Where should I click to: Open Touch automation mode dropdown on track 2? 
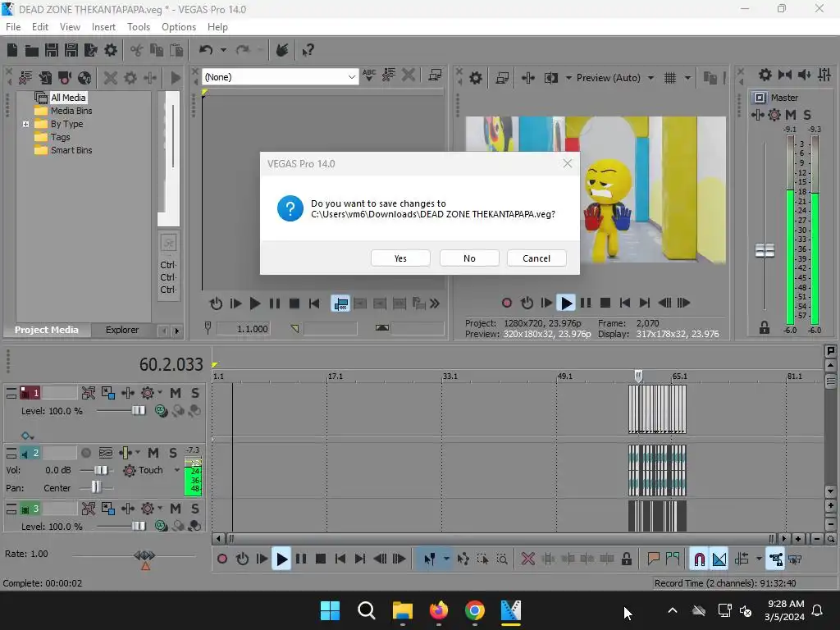tap(177, 470)
